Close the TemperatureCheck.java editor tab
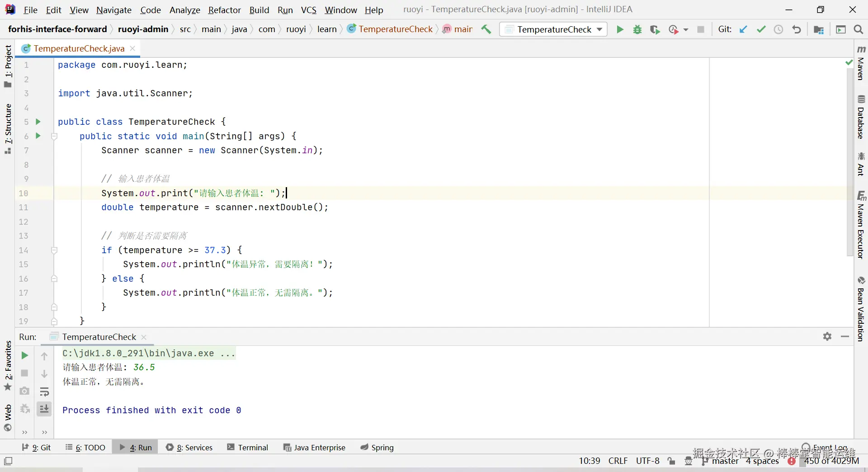868x472 pixels. (x=132, y=48)
